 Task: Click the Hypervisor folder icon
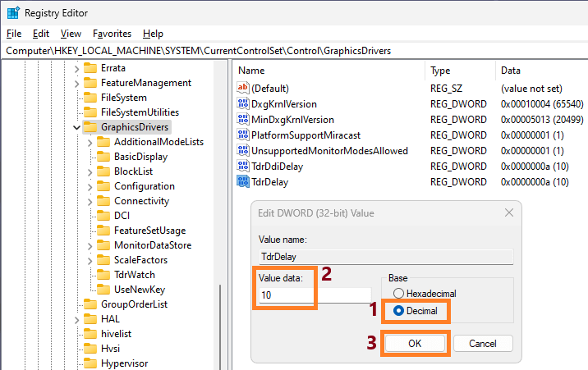tap(90, 363)
